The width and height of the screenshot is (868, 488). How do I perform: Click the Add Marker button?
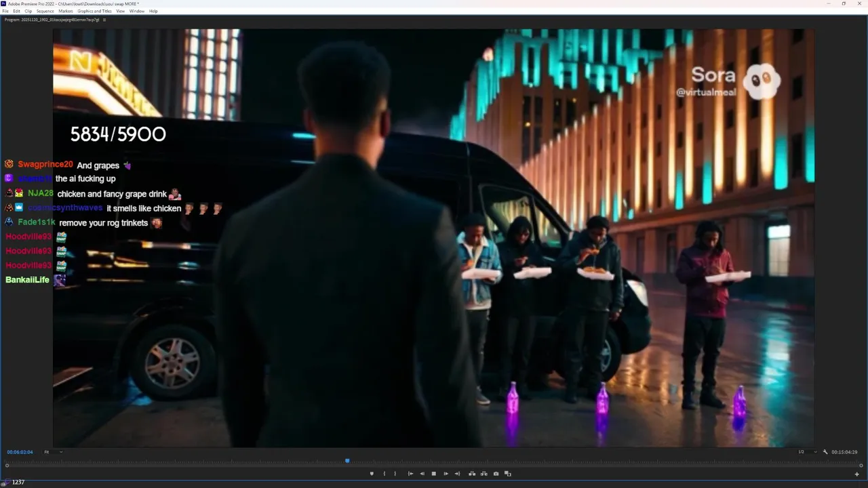372,474
